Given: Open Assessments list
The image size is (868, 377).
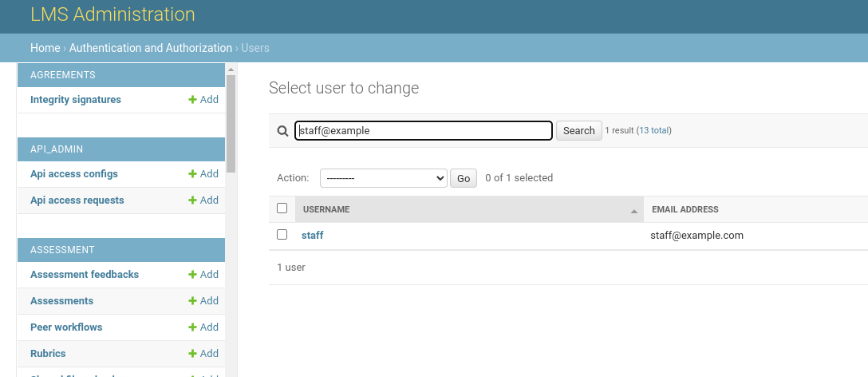Looking at the screenshot, I should coord(62,300).
